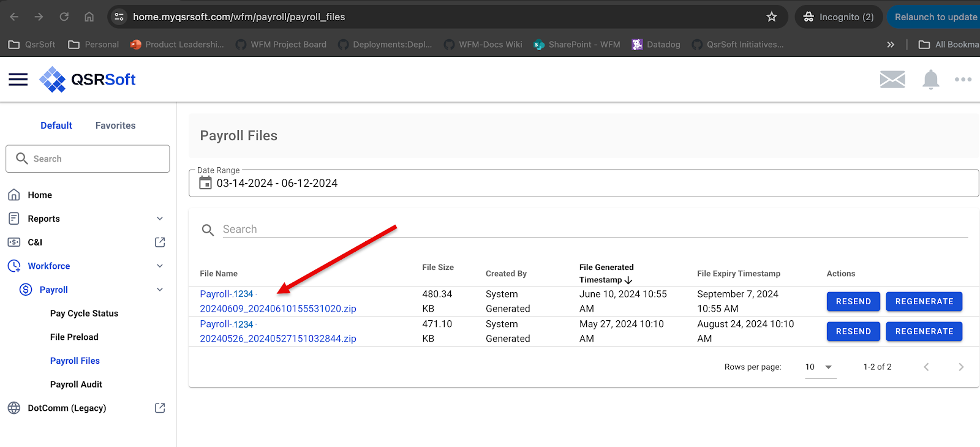Open Payroll Audit

click(x=76, y=385)
